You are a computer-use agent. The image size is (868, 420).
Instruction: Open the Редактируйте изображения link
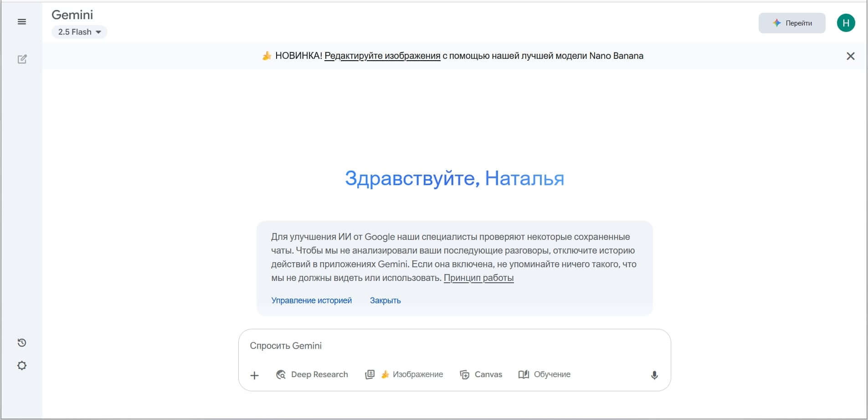point(382,56)
